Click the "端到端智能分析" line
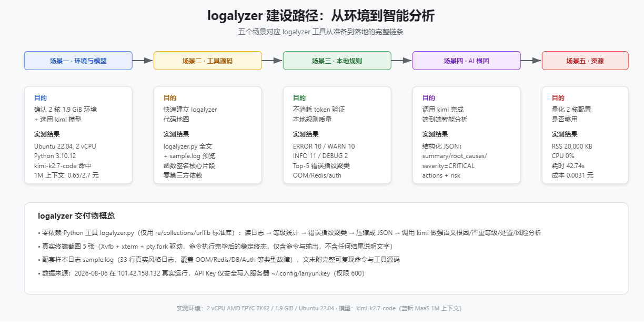The height and width of the screenshot is (324, 644). point(445,120)
